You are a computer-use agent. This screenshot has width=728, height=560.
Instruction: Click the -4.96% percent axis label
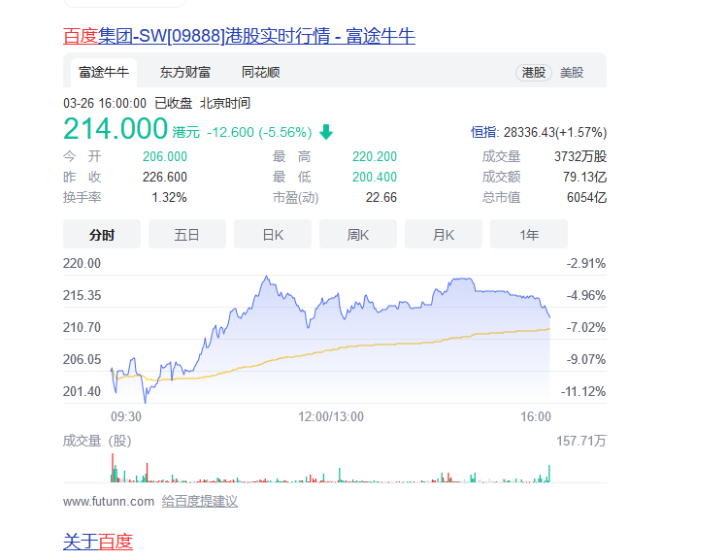click(586, 295)
